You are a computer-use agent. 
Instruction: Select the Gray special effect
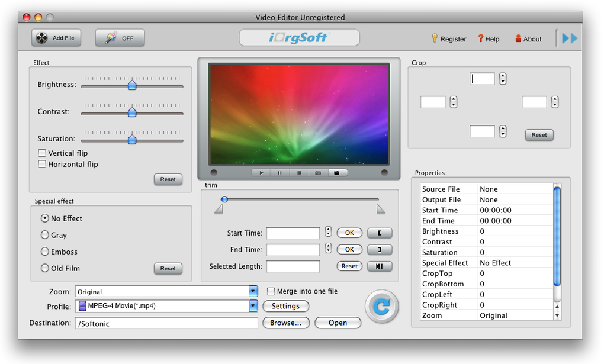(44, 234)
